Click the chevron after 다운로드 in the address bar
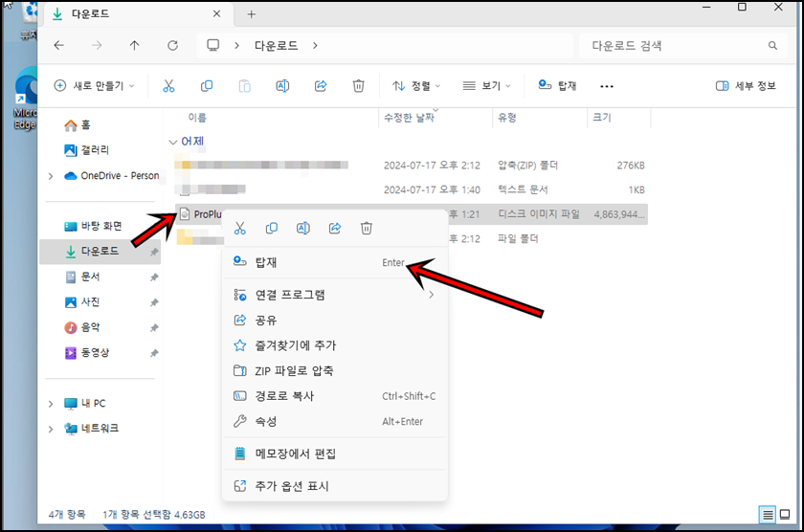The height and width of the screenshot is (532, 804). (x=315, y=46)
